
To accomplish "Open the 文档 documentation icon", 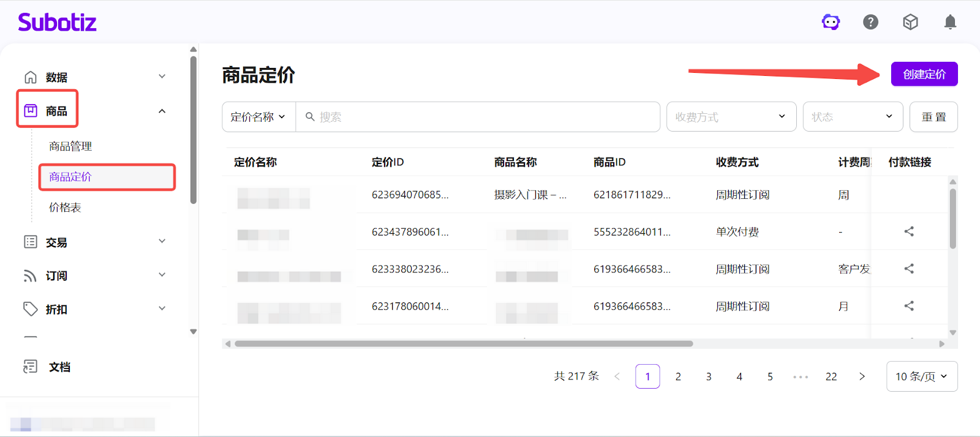I will [x=30, y=367].
